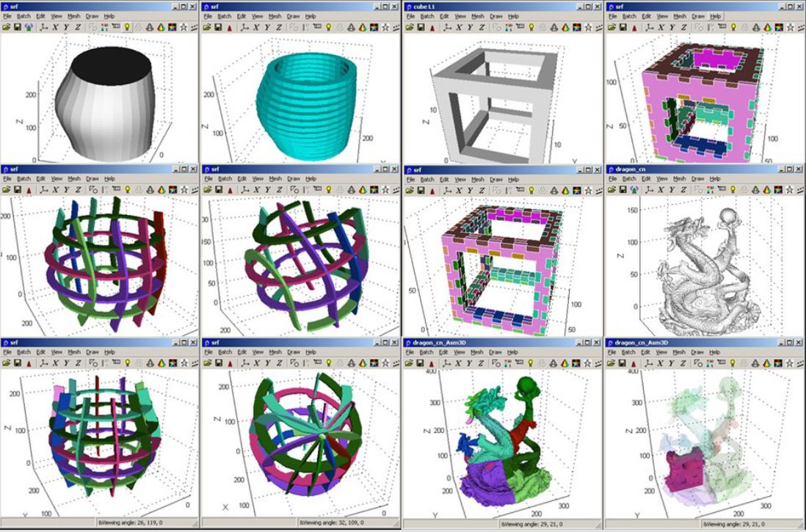This screenshot has height=532, width=806.
Task: Open Edit menu in colored dragon Asm3D window
Action: (443, 352)
